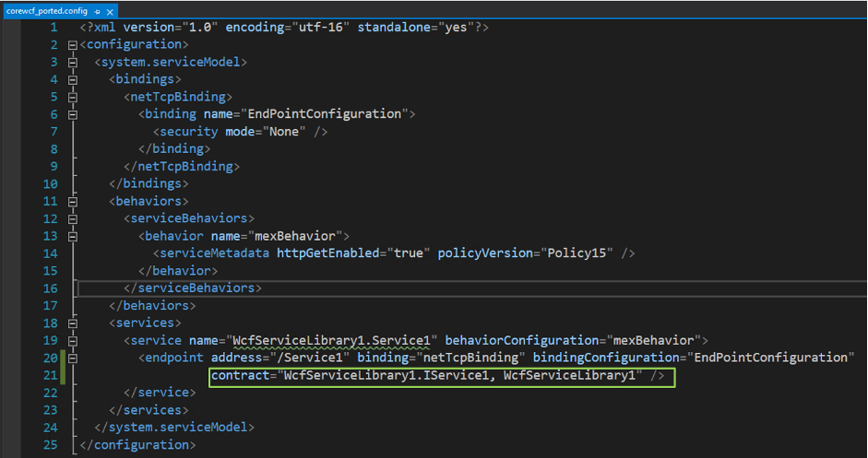The image size is (868, 458).
Task: Collapse the behaviors element on line 11
Action: coord(73,201)
